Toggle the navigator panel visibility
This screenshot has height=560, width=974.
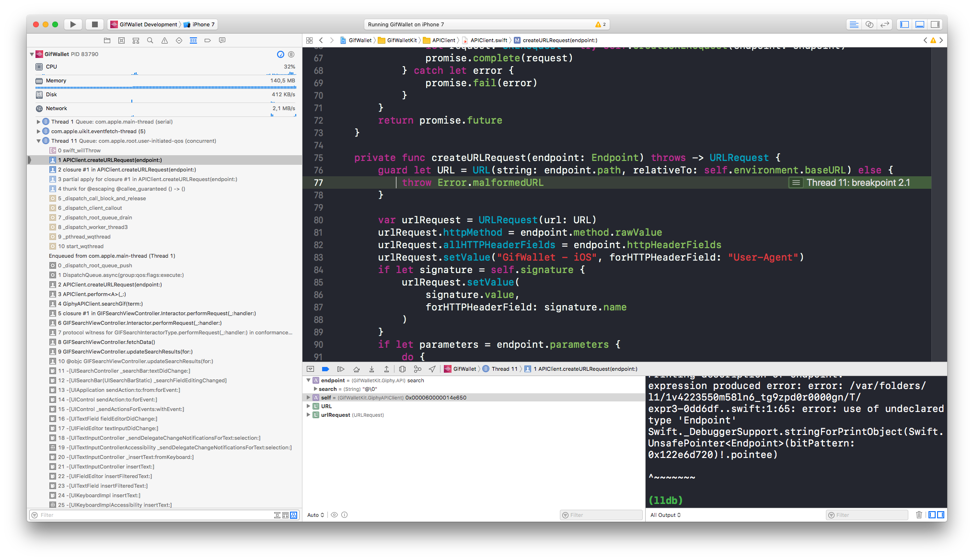904,24
